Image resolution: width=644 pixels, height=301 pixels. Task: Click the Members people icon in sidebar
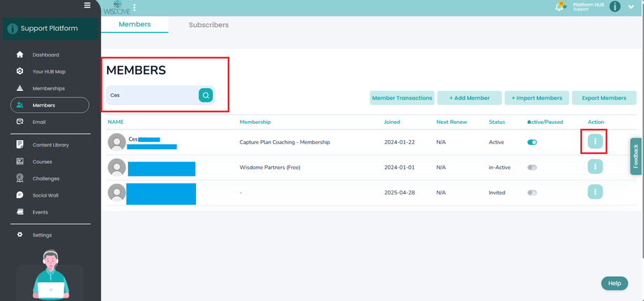pyautogui.click(x=20, y=105)
